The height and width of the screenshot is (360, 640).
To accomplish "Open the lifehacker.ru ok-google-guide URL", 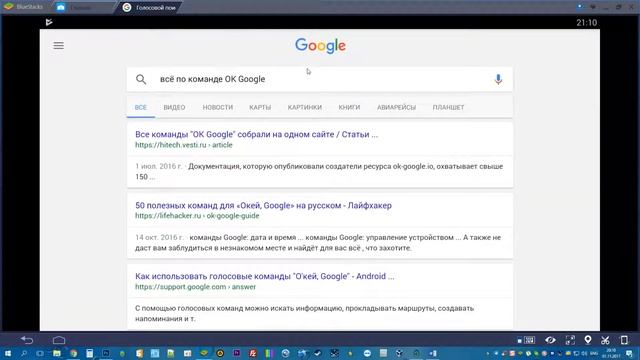I will coord(197,216).
